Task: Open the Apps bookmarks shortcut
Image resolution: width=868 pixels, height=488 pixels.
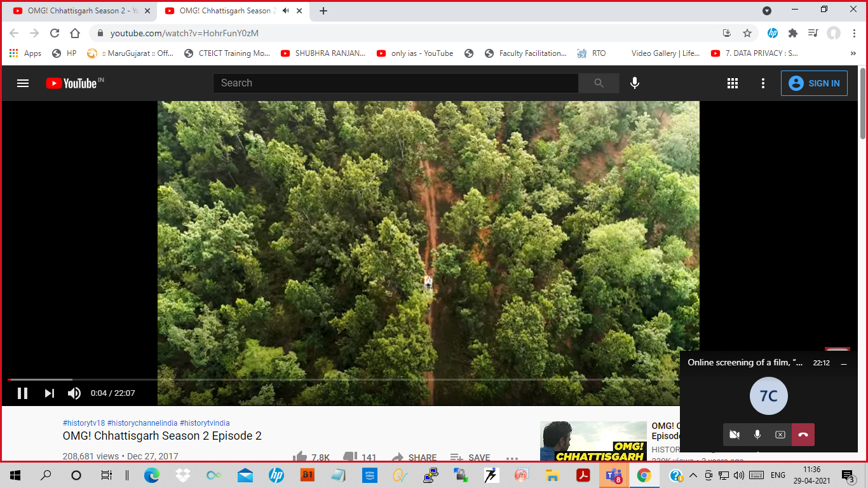Action: (x=25, y=53)
